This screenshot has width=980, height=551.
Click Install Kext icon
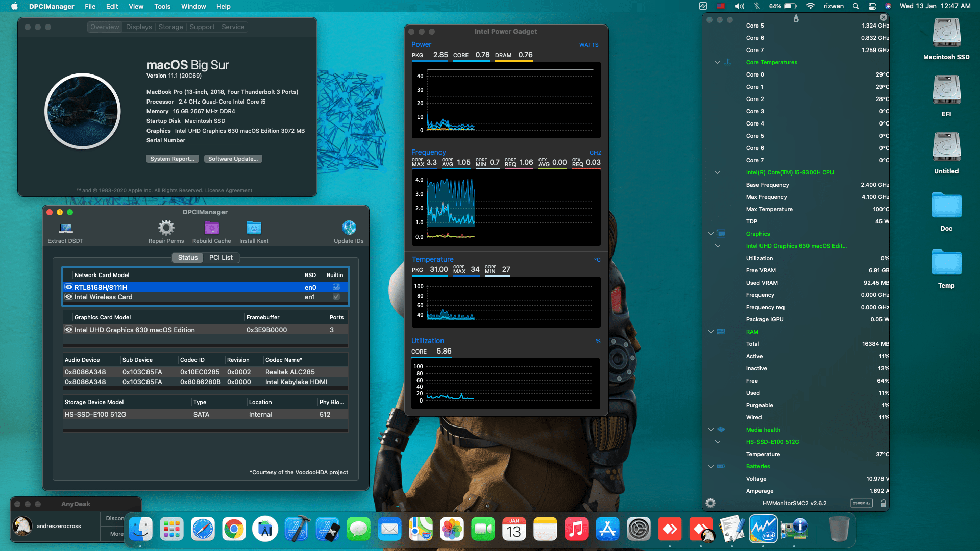pyautogui.click(x=254, y=228)
